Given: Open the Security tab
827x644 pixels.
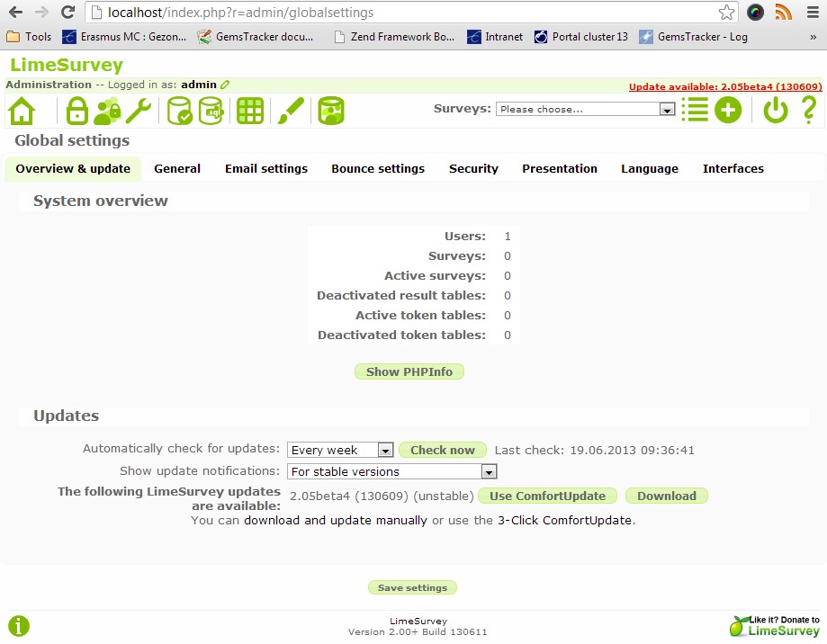Looking at the screenshot, I should [x=473, y=168].
